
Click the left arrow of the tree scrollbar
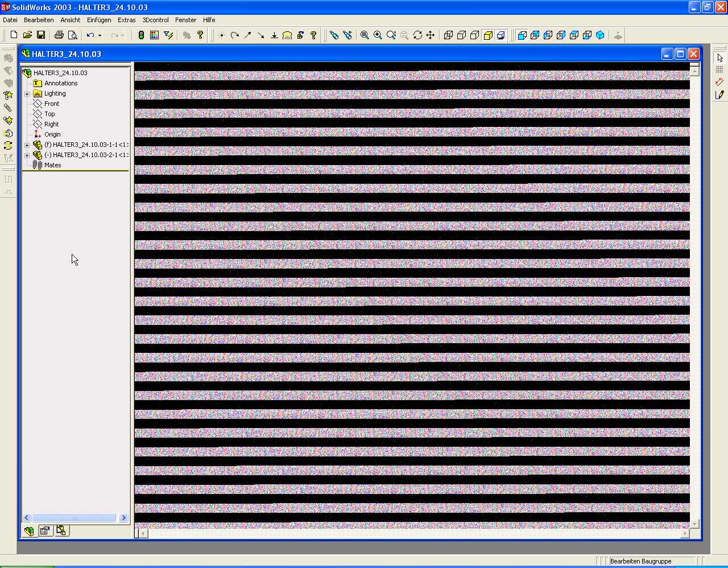(x=26, y=518)
